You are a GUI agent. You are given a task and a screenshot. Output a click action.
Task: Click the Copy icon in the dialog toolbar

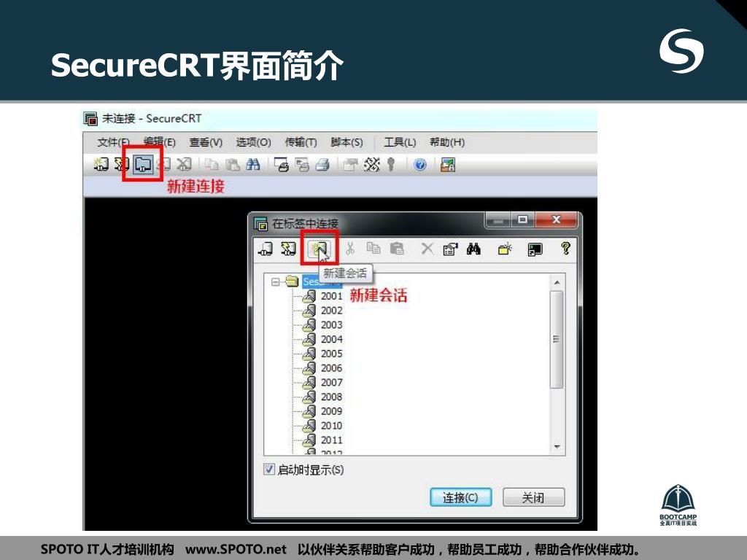point(373,249)
